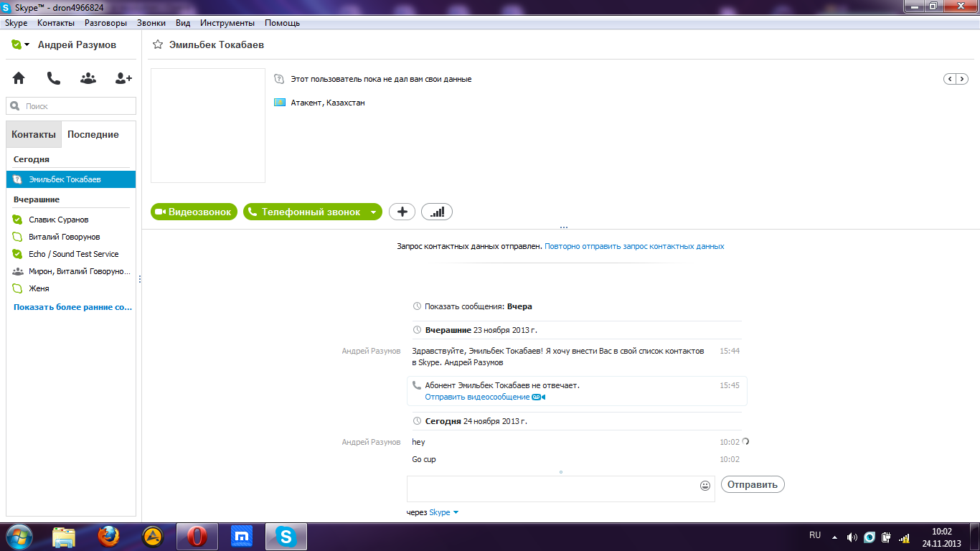The image size is (980, 551).
Task: Open conversation with Виталий Говорунов
Action: tap(71, 237)
